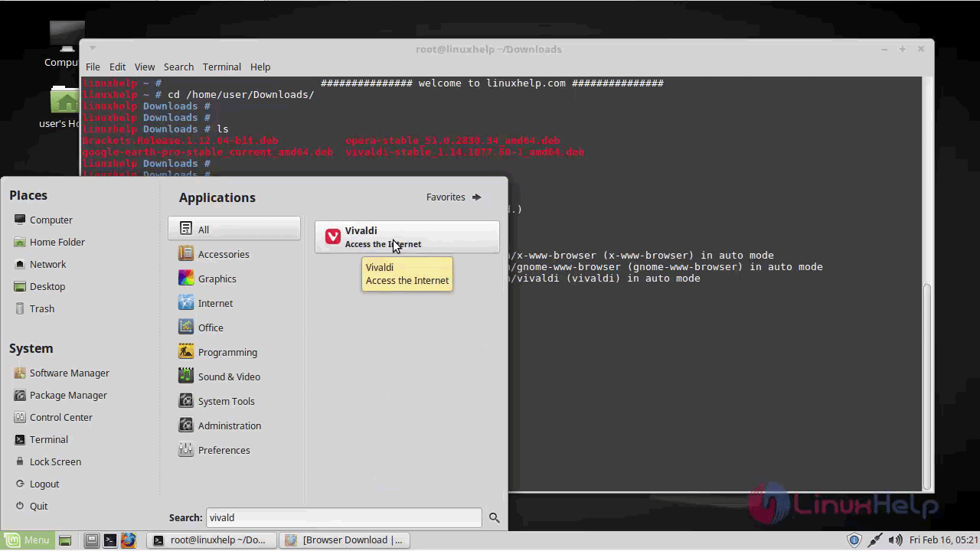The width and height of the screenshot is (980, 551).
Task: Switch to Favorites view
Action: [x=454, y=197]
